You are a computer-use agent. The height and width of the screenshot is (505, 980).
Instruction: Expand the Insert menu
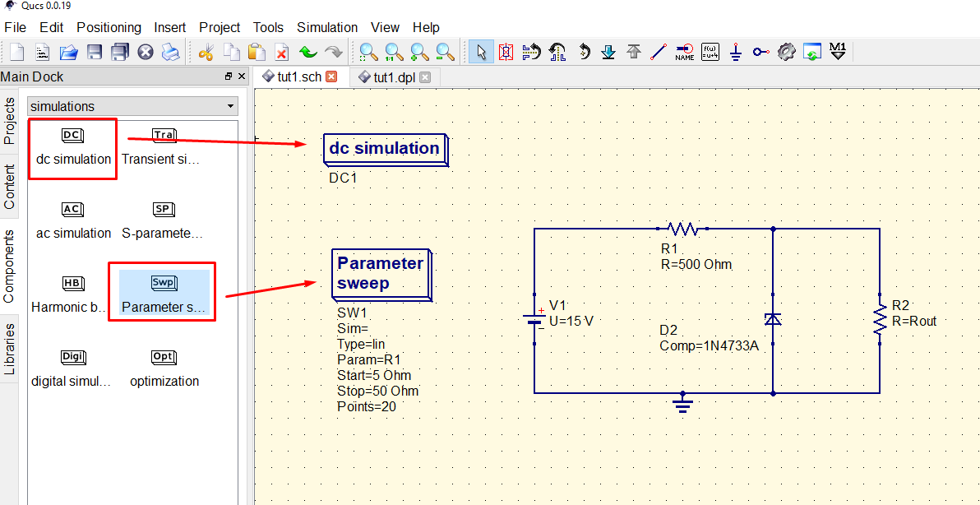click(169, 27)
